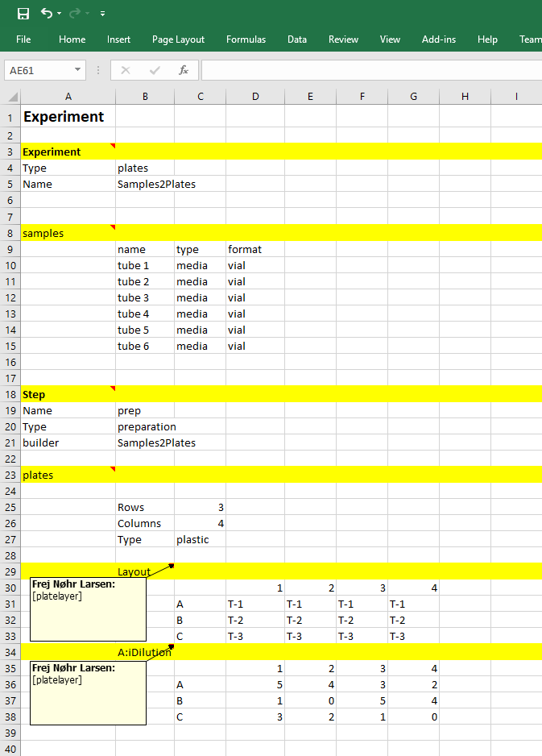
Task: Click the Cancel X icon in formula bar
Action: [x=126, y=70]
